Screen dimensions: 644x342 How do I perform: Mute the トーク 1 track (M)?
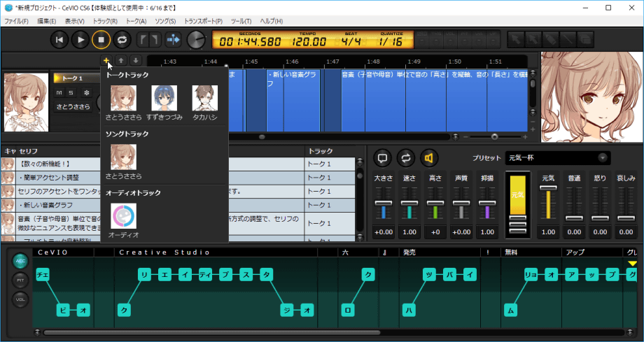pyautogui.click(x=59, y=93)
